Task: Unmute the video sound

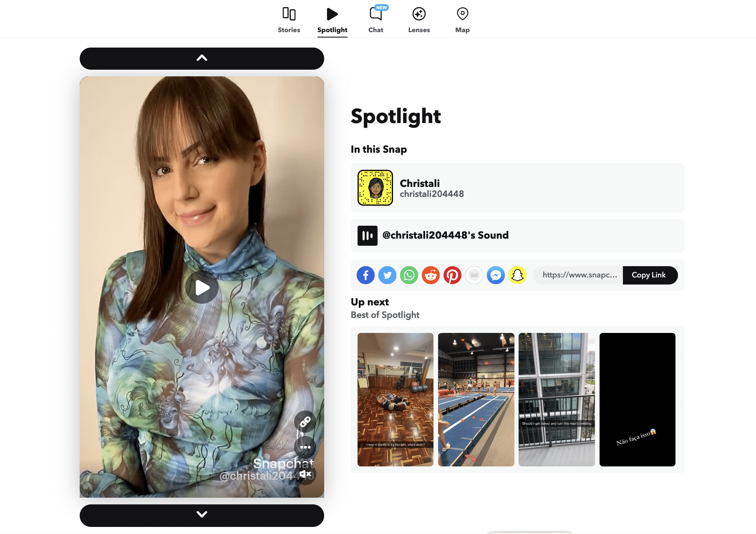Action: [x=305, y=474]
